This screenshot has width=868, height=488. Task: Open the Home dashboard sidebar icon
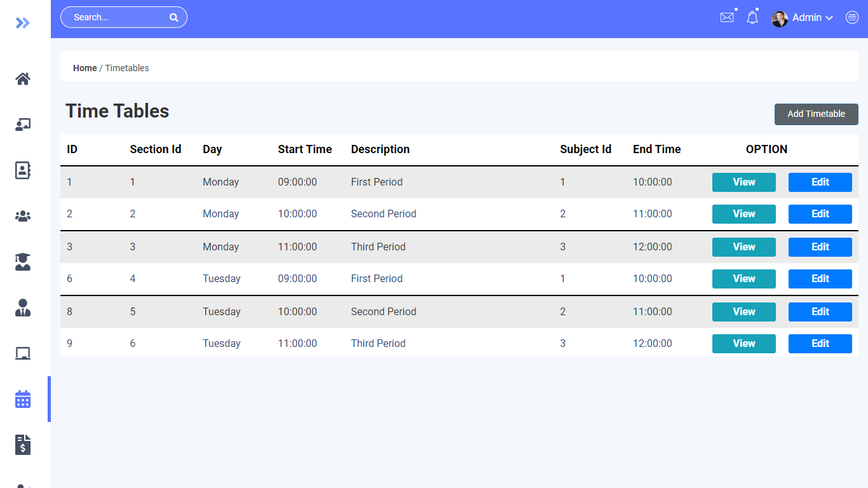(x=23, y=79)
